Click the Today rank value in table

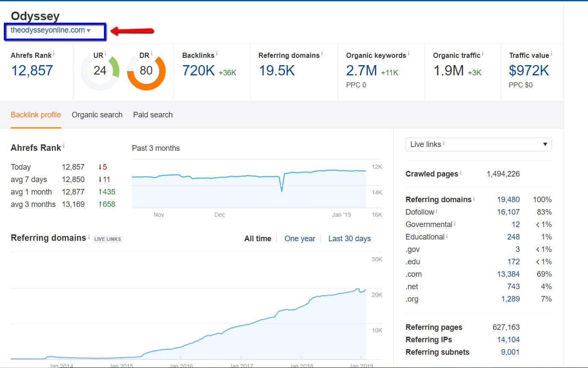click(x=73, y=167)
